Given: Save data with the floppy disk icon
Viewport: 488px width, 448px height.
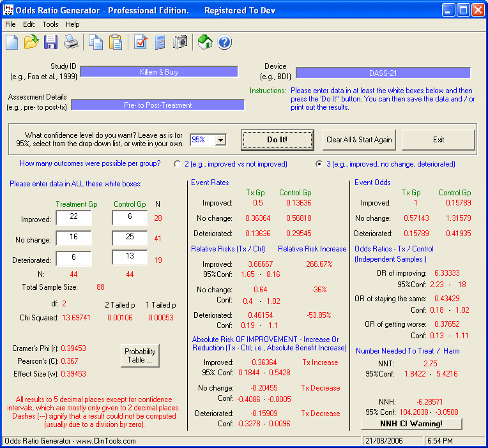Looking at the screenshot, I should tap(50, 43).
